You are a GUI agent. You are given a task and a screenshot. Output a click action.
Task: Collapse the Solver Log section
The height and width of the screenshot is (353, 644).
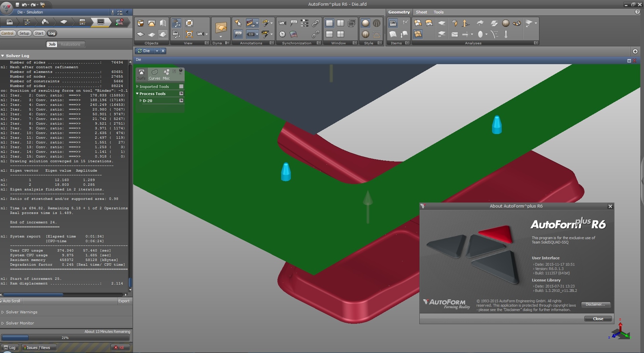[x=2, y=56]
